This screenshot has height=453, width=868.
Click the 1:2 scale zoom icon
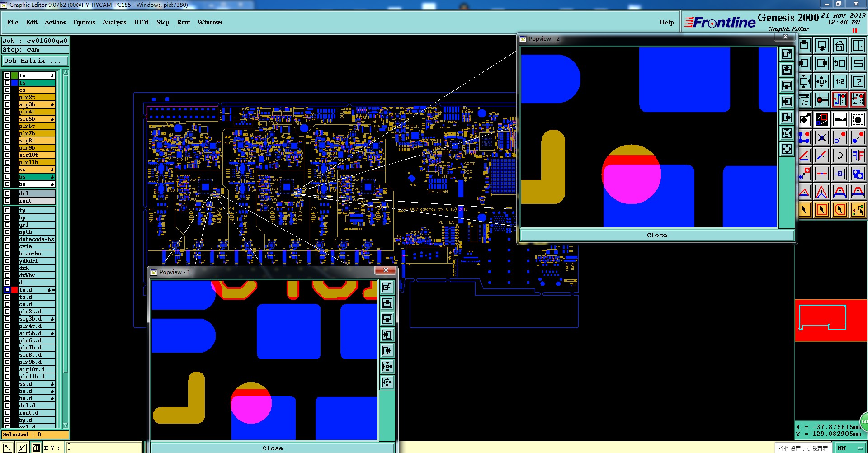[840, 81]
